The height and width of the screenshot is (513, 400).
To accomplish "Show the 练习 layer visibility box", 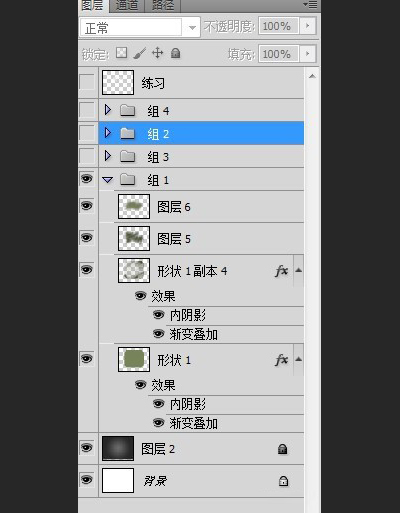I will tap(87, 82).
